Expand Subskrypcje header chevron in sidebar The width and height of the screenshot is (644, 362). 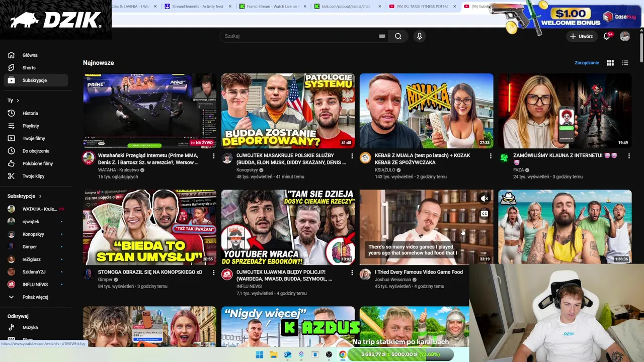[x=40, y=196]
